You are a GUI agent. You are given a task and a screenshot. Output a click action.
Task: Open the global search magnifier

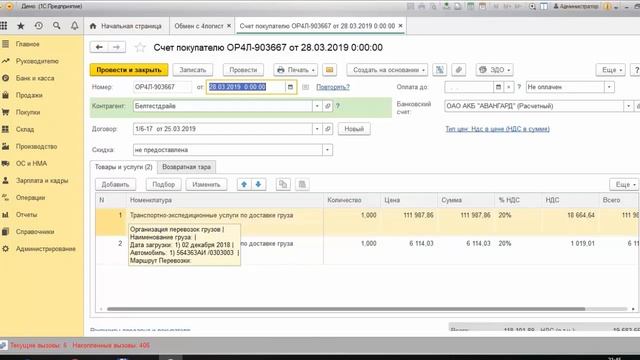(56, 26)
